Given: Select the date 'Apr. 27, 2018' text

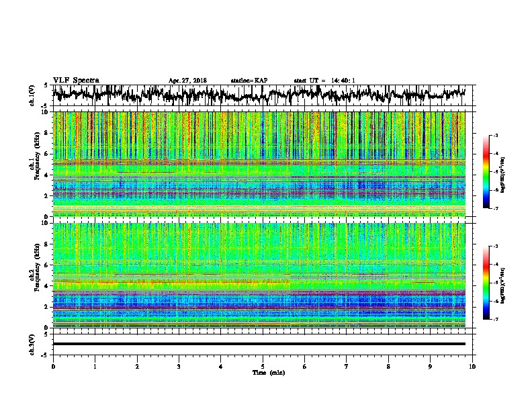Looking at the screenshot, I should [x=187, y=81].
